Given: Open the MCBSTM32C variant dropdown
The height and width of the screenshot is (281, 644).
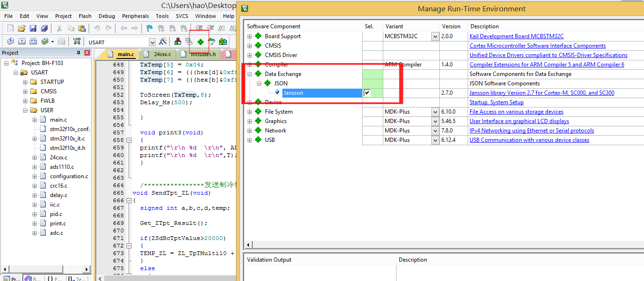Looking at the screenshot, I should pyautogui.click(x=435, y=36).
